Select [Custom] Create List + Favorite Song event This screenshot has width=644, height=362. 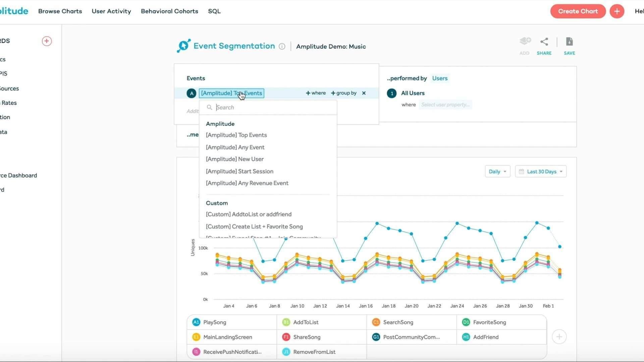point(254,227)
